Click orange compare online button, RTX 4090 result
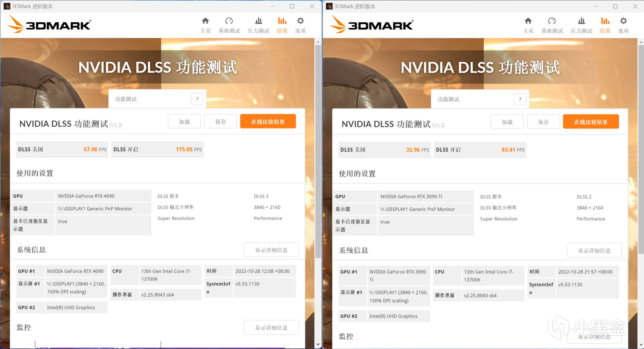 click(268, 122)
